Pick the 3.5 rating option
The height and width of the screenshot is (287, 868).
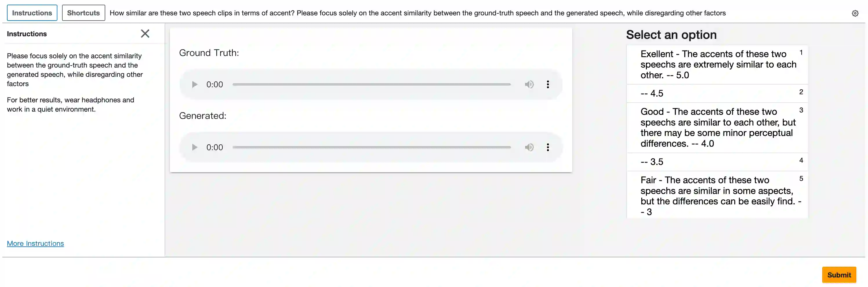717,162
